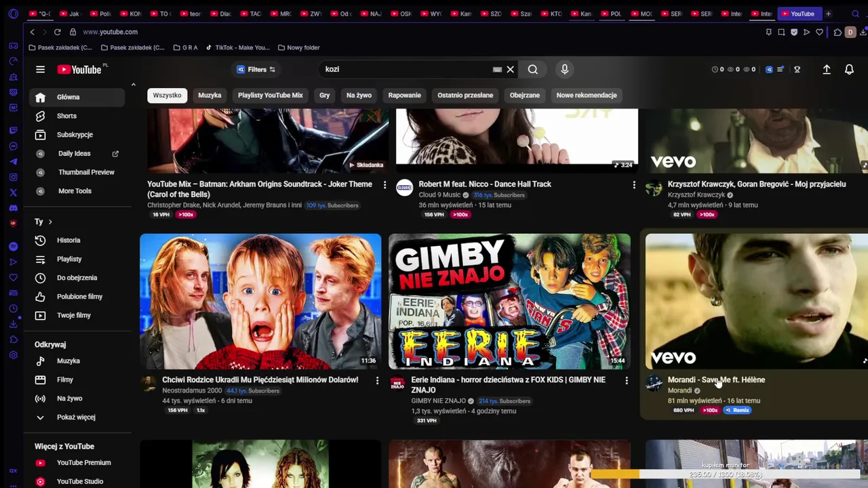This screenshot has width=868, height=488.
Task: Open options for the Eerie Indiana video
Action: click(x=626, y=380)
